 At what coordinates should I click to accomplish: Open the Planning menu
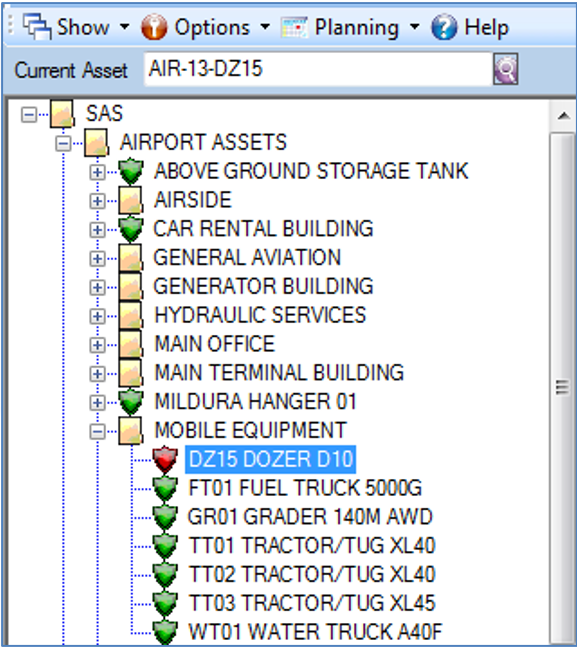350,27
